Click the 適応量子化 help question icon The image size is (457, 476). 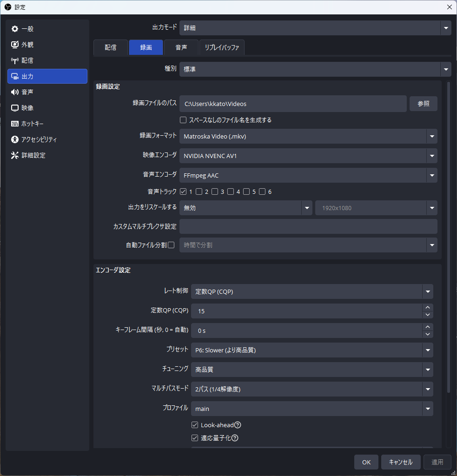click(x=235, y=438)
